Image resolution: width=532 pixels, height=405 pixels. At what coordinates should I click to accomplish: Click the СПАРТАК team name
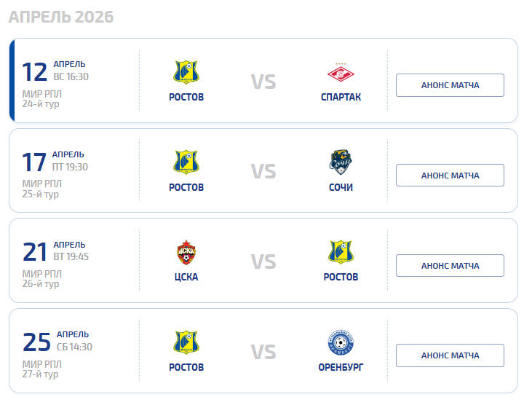coord(341,97)
